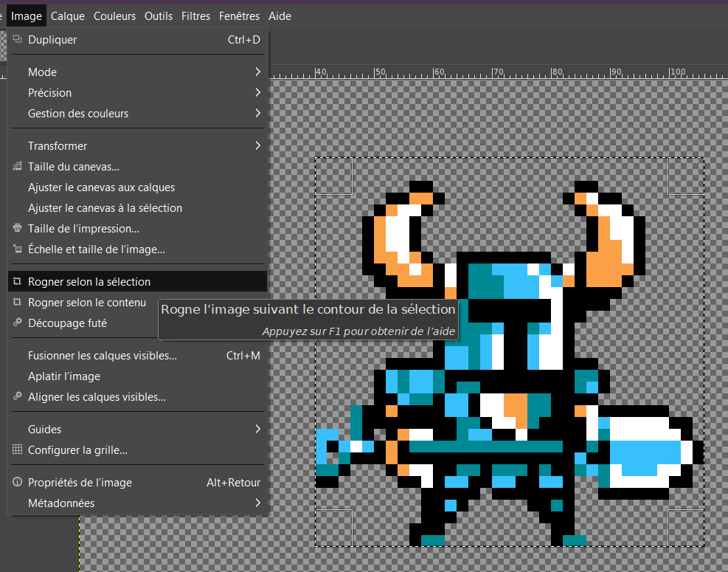The width and height of the screenshot is (728, 572).
Task: Click the bottom-right selection corner handle
Action: 685,528
